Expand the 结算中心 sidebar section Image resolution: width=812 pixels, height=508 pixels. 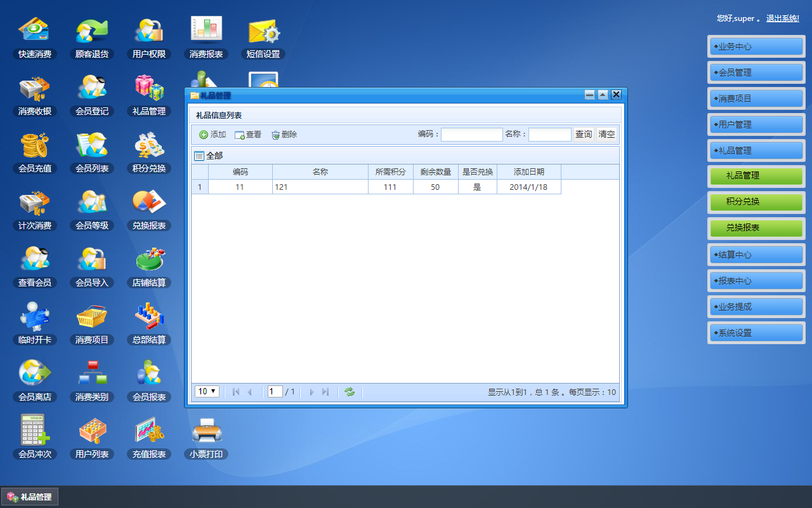click(x=756, y=255)
